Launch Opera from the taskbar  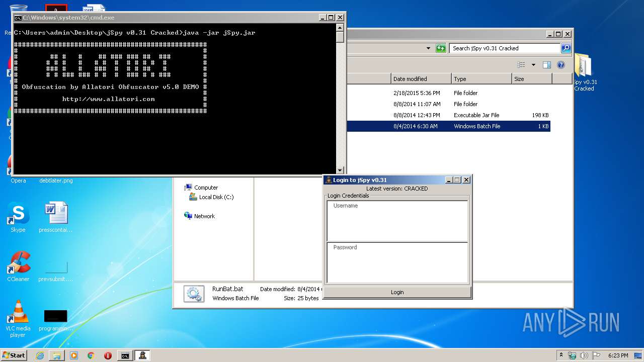coord(108,355)
